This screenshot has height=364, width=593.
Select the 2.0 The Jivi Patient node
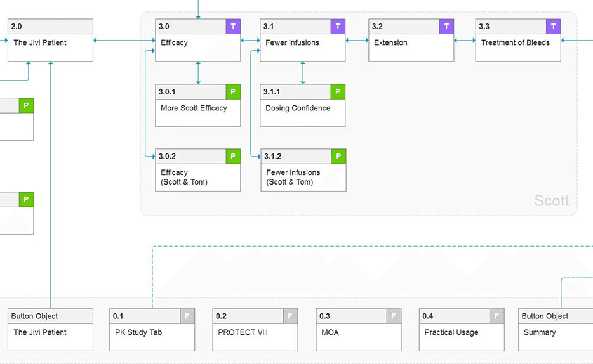[50, 40]
